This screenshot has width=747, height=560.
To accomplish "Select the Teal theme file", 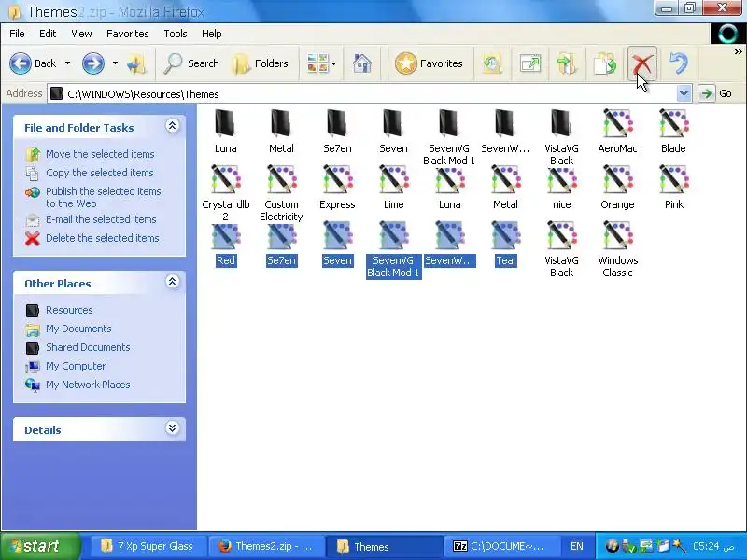I will (x=505, y=236).
